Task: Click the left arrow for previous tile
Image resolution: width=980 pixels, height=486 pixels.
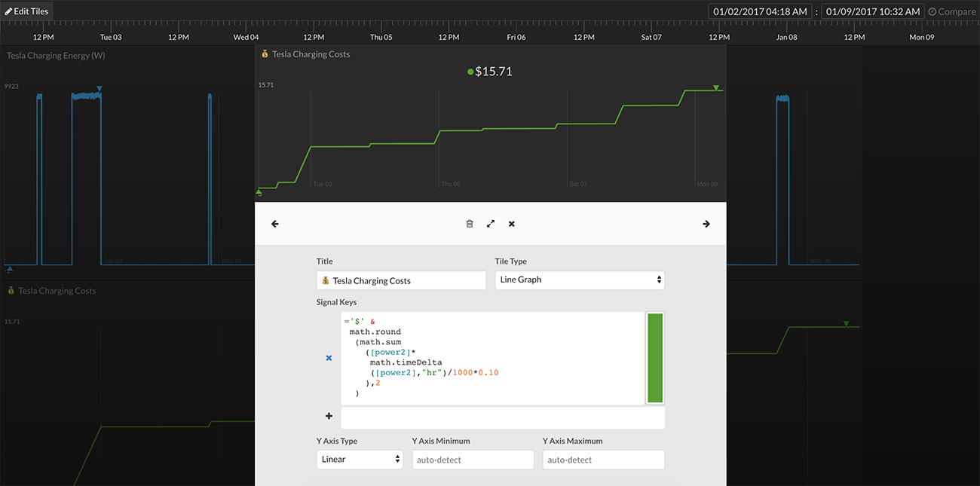Action: click(x=275, y=224)
